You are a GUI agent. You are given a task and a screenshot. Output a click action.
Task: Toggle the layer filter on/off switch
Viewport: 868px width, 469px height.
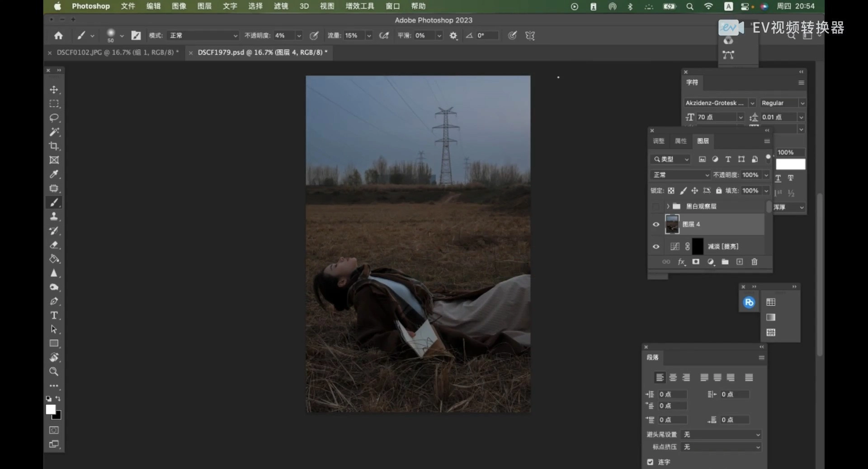[x=768, y=158]
